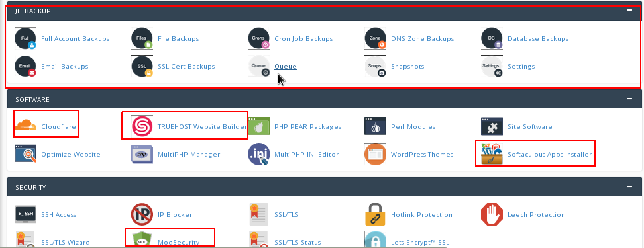Go to the DNS Zone Backups link
Viewport: 644px width, 248px height.
click(x=423, y=38)
